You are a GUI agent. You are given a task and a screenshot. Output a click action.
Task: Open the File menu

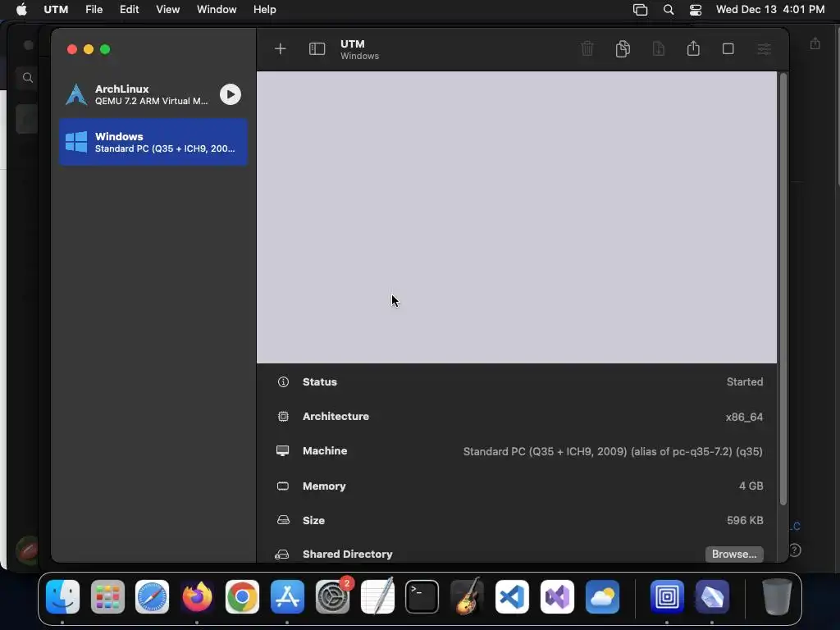click(x=94, y=10)
